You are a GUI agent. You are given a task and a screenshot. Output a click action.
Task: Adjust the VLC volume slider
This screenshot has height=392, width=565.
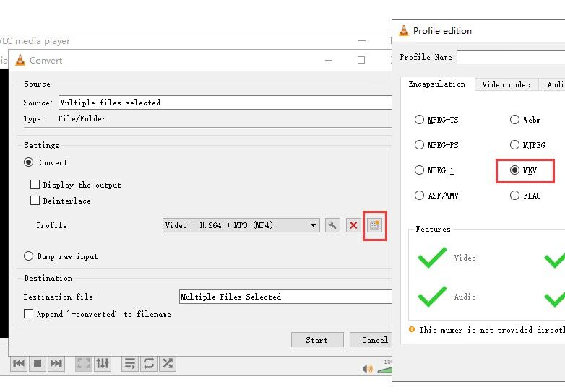click(385, 370)
